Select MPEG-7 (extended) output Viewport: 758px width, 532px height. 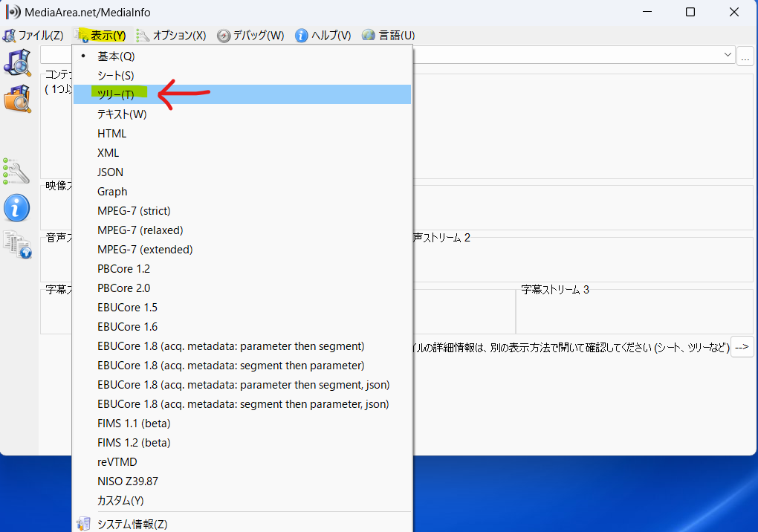point(242,250)
